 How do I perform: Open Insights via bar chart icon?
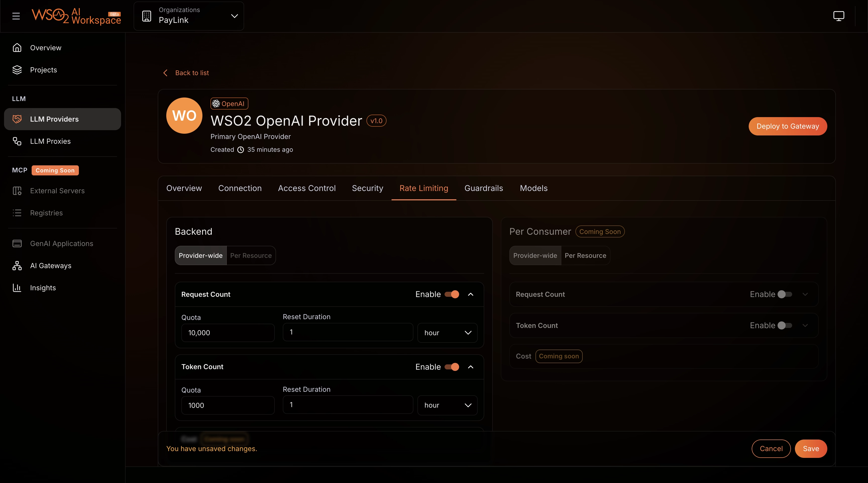click(x=17, y=288)
